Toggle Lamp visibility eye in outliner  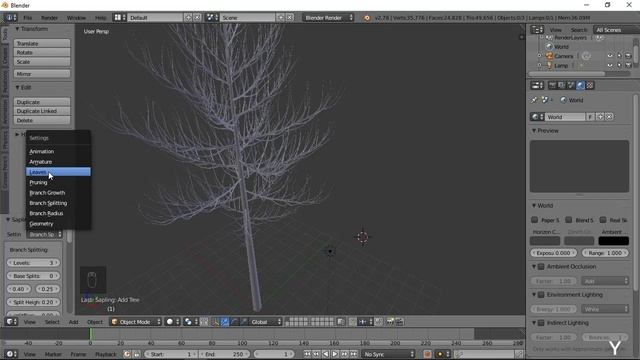pyautogui.click(x=610, y=65)
